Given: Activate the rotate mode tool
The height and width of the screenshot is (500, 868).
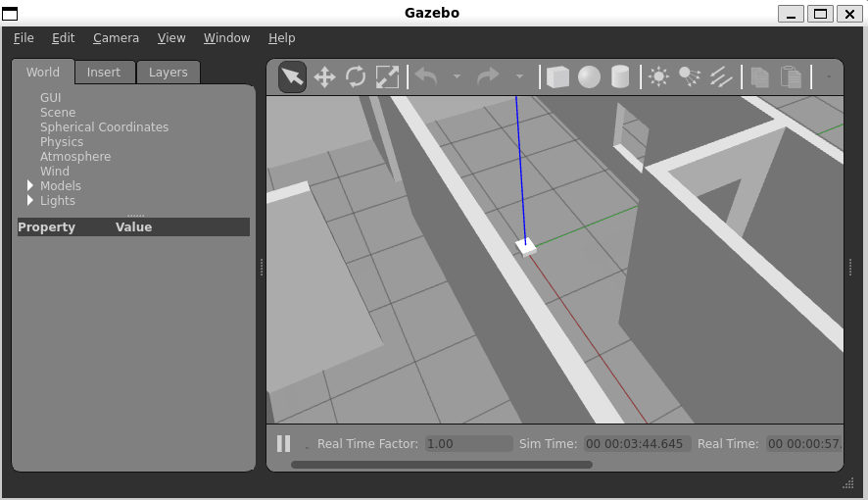Looking at the screenshot, I should (x=356, y=77).
